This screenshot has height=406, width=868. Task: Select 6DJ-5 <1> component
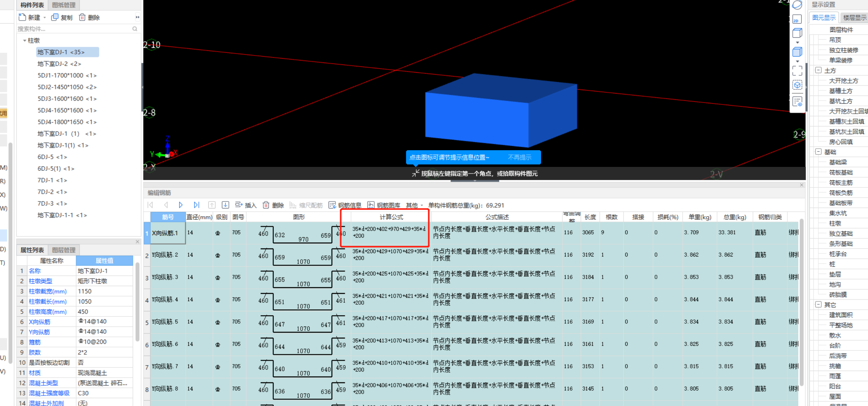tap(52, 157)
